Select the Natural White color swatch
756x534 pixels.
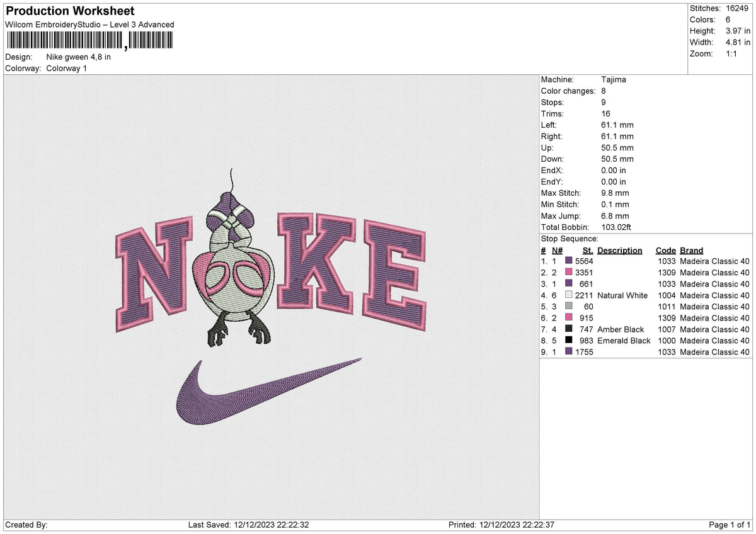pos(569,295)
